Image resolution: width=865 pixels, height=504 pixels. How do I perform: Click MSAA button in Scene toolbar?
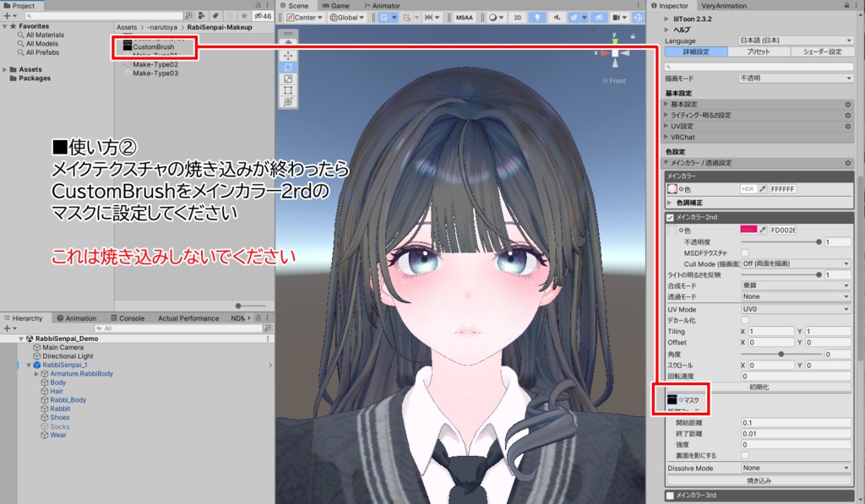pos(465,18)
